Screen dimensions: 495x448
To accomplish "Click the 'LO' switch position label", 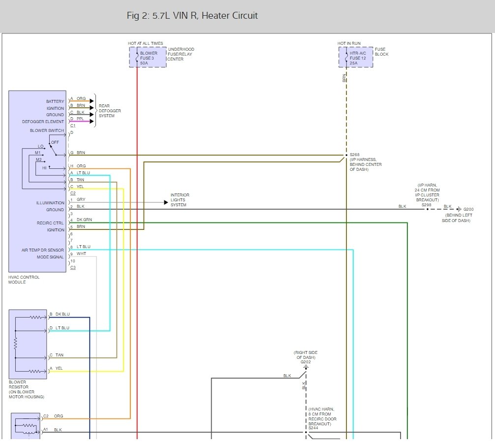I will point(41,146).
